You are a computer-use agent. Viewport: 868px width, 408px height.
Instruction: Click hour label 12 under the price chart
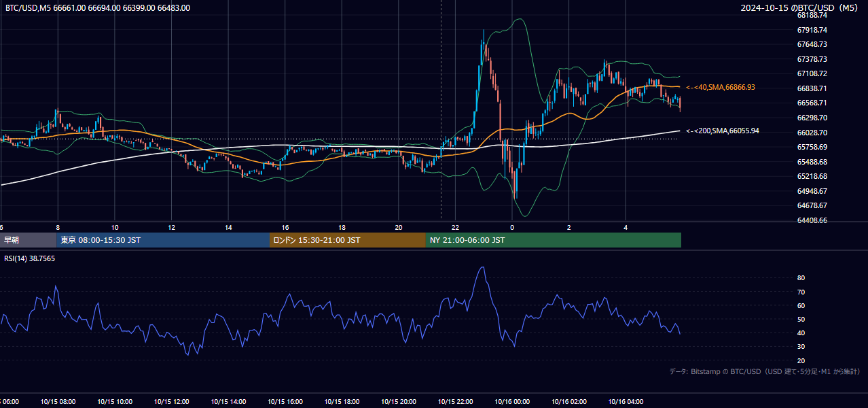pyautogui.click(x=171, y=227)
